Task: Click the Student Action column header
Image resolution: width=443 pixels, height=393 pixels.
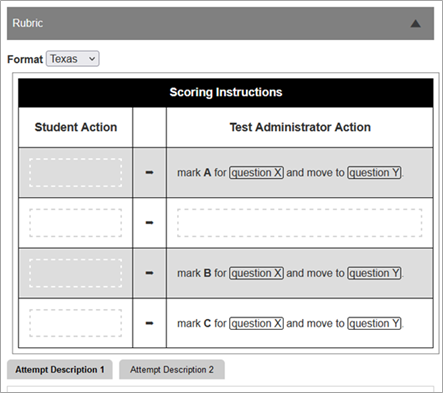Action: [76, 127]
